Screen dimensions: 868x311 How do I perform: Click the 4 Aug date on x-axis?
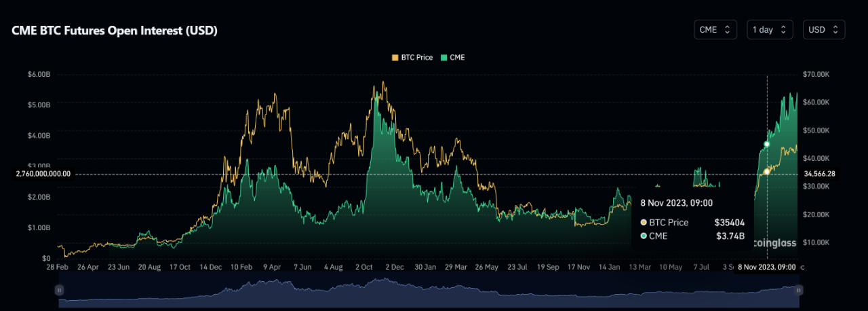coord(333,268)
